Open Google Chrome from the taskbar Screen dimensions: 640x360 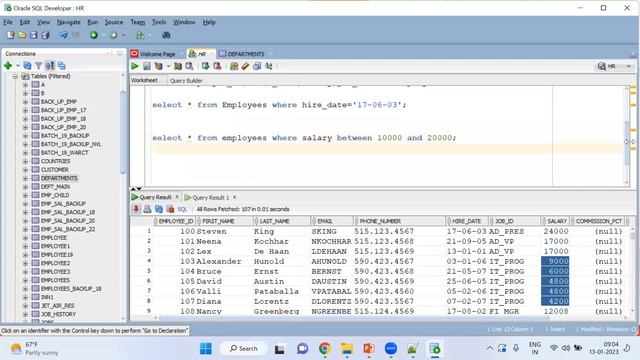(325, 349)
